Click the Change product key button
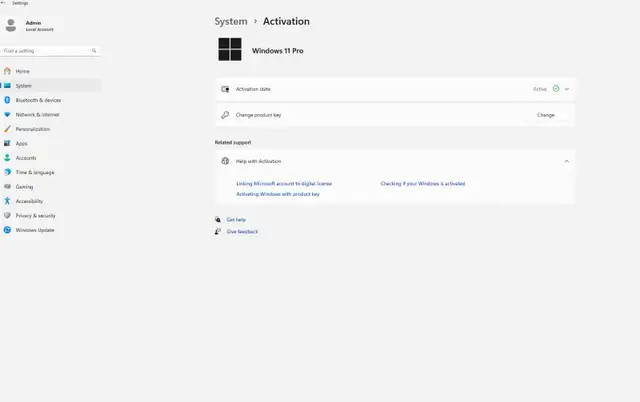Image resolution: width=640 pixels, height=402 pixels. click(546, 115)
